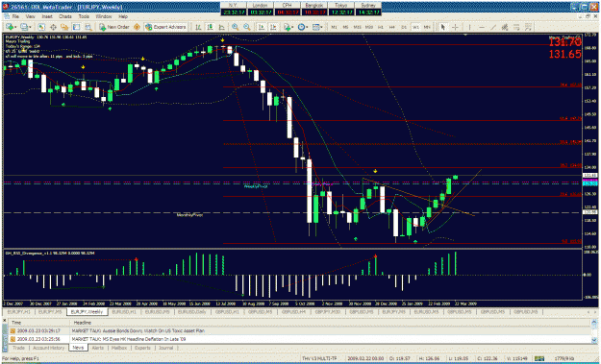The width and height of the screenshot is (601, 364).
Task: Toggle the Navigator window icon
Action: coord(64,27)
